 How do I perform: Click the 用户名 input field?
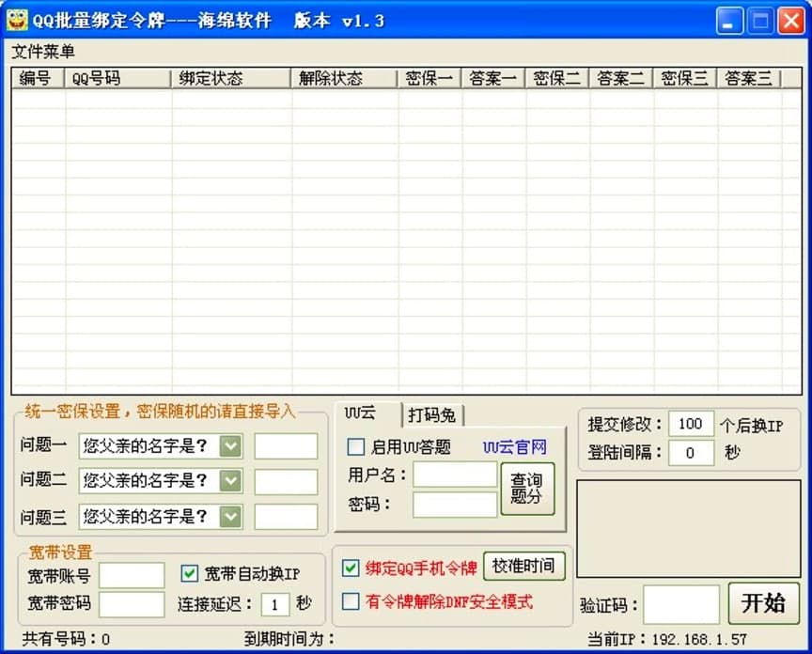pos(454,475)
